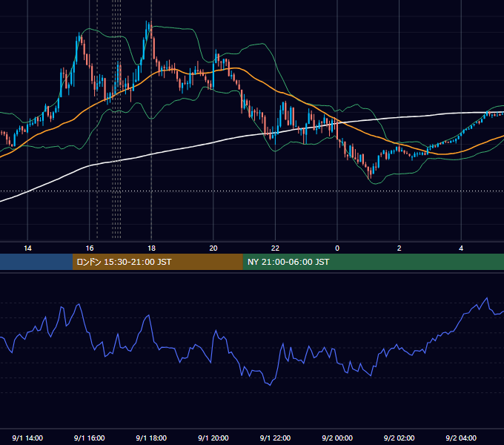Click hour label 0 on price chart axis
This screenshot has width=504, height=445.
[337, 248]
